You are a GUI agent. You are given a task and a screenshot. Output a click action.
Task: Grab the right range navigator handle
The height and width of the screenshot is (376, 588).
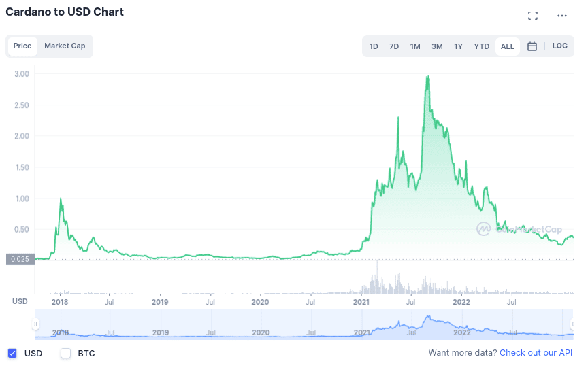pos(572,324)
